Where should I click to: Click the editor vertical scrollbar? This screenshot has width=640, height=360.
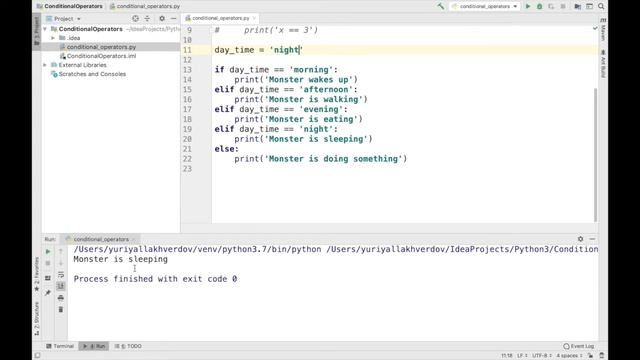[x=595, y=154]
